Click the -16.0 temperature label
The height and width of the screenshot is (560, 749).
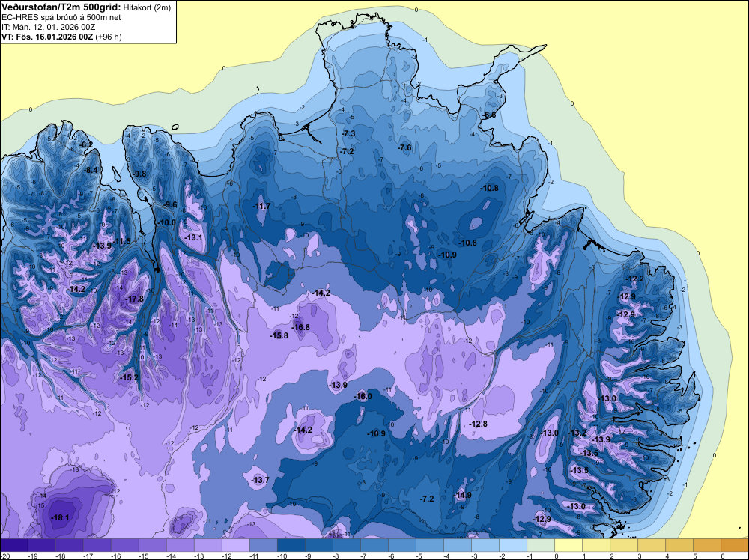point(363,396)
